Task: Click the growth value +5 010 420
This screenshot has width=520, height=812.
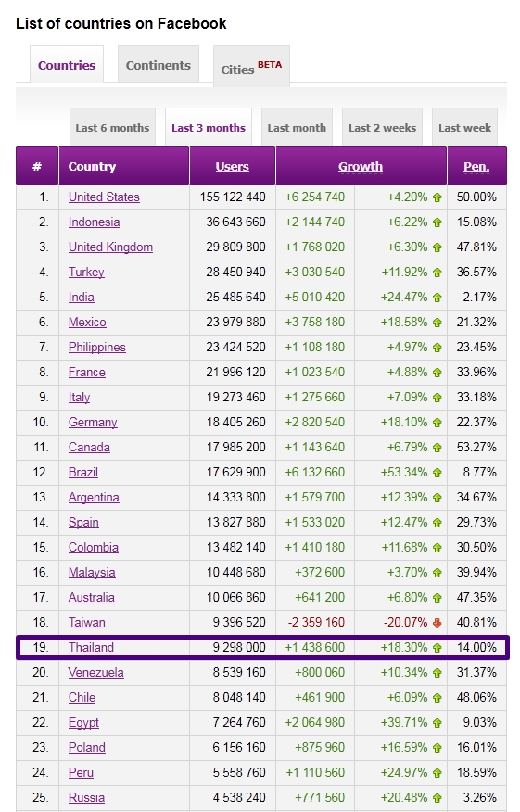Action: pyautogui.click(x=315, y=297)
